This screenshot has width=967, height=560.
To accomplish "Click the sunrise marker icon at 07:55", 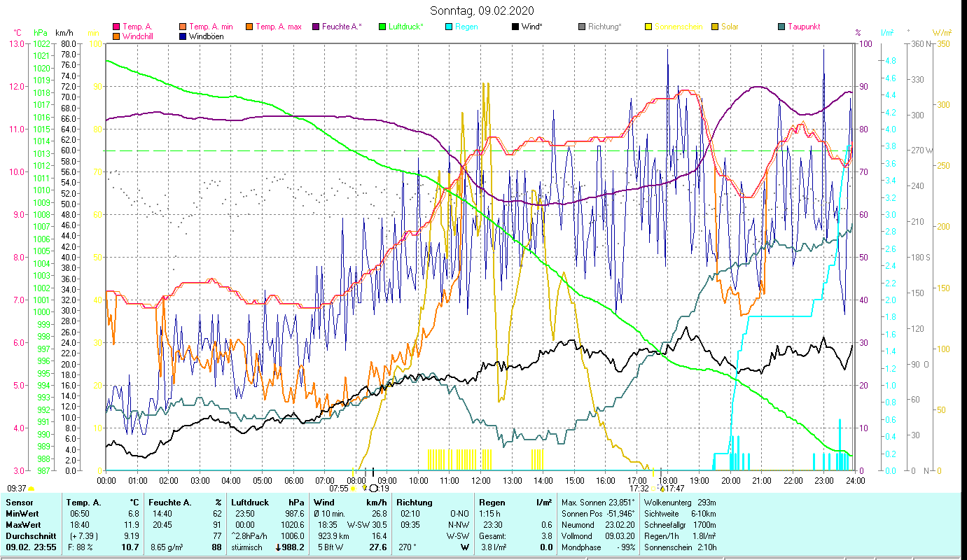I will [353, 489].
